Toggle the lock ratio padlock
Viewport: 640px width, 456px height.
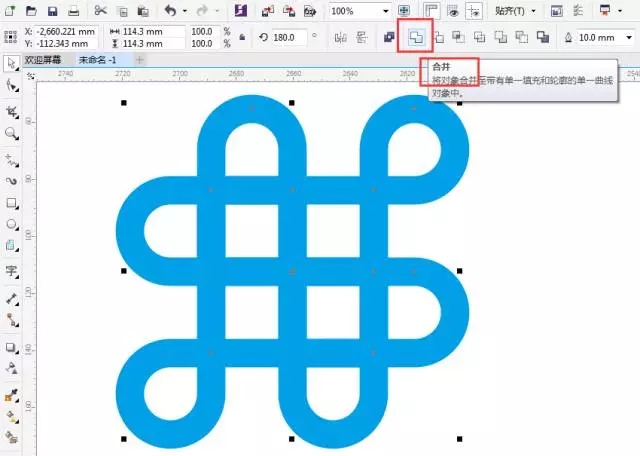(242, 37)
